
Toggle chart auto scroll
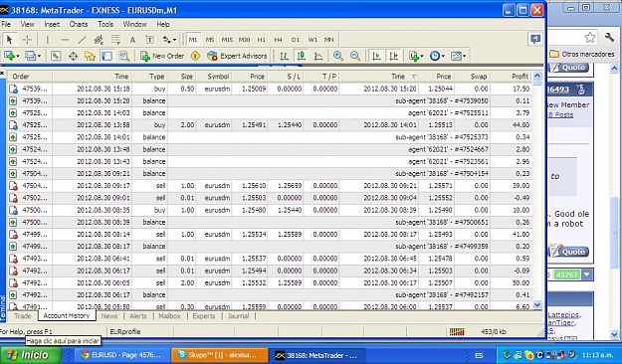pyautogui.click(x=376, y=56)
